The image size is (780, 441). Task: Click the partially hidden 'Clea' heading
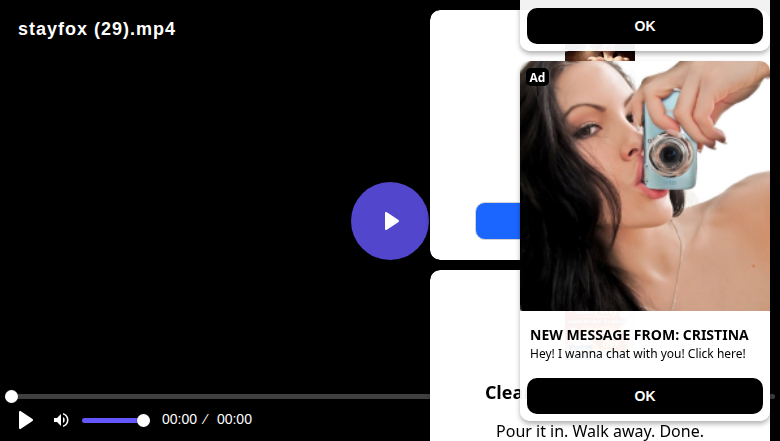tap(502, 393)
